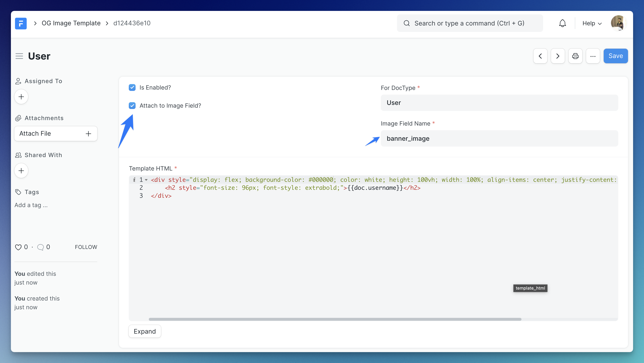Screen dimensions: 644x363
Task: Go to next document arrow
Action: [558, 56]
